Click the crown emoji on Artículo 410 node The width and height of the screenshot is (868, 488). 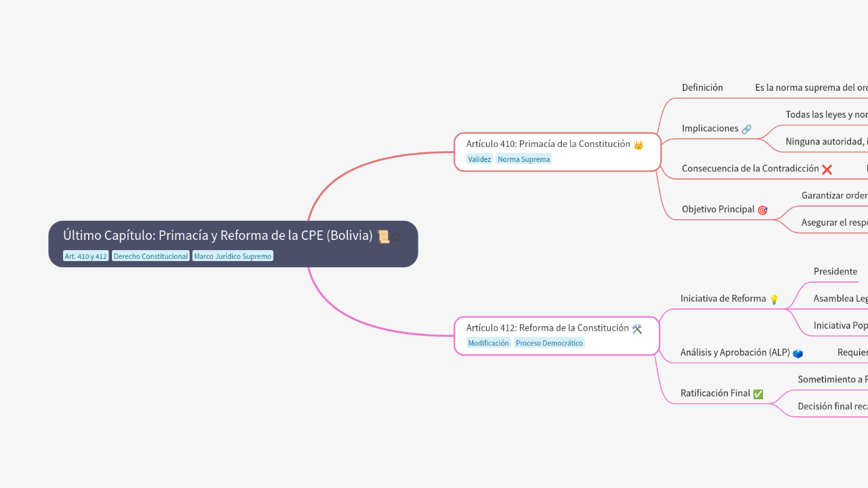(638, 144)
